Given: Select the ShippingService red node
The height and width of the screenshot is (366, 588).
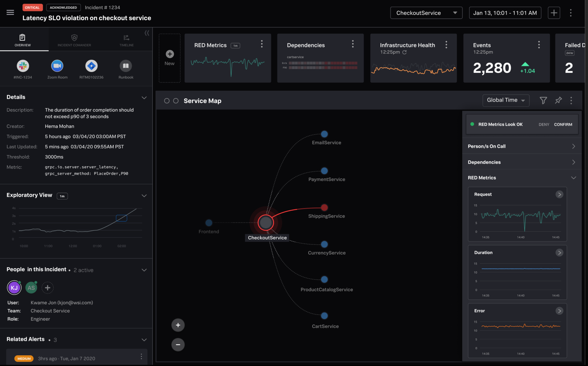Looking at the screenshot, I should [x=324, y=207].
